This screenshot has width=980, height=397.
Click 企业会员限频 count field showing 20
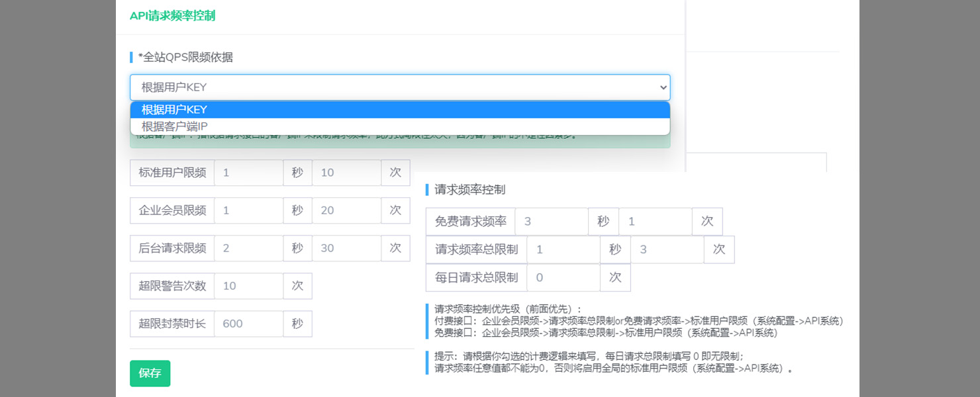pos(346,210)
